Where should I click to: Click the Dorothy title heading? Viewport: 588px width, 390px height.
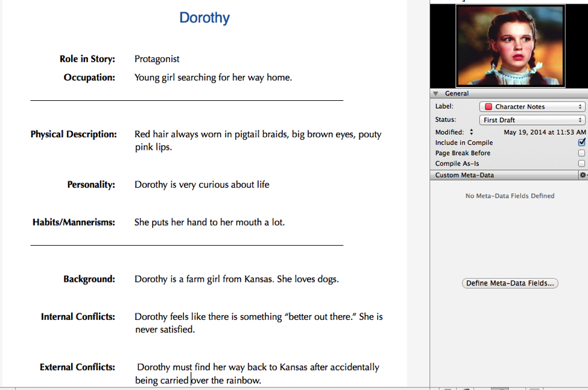click(x=204, y=18)
